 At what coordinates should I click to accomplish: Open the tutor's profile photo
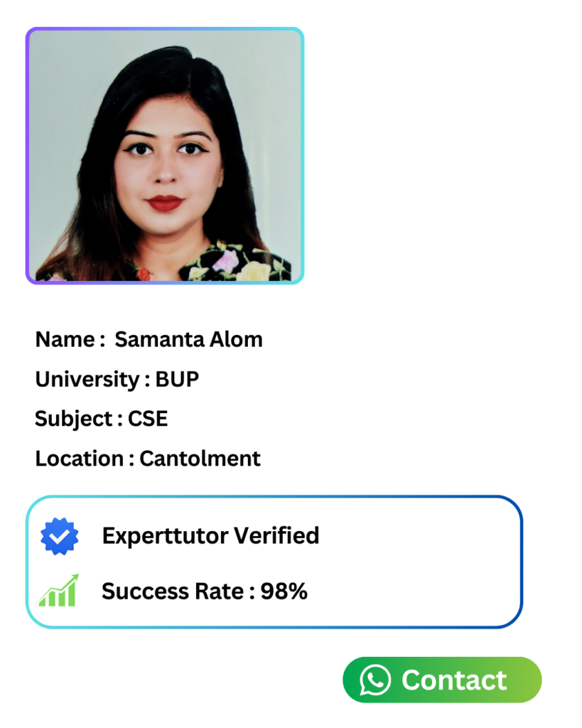tap(165, 156)
